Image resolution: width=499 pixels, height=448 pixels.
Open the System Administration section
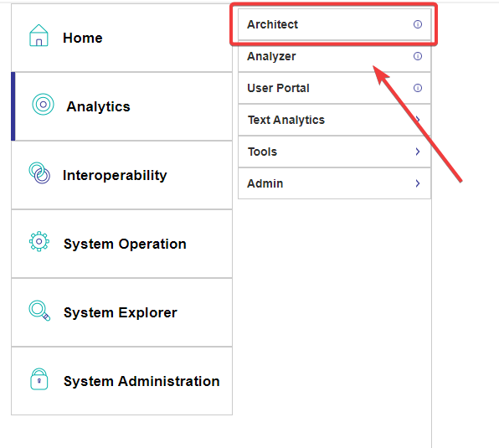point(122,381)
